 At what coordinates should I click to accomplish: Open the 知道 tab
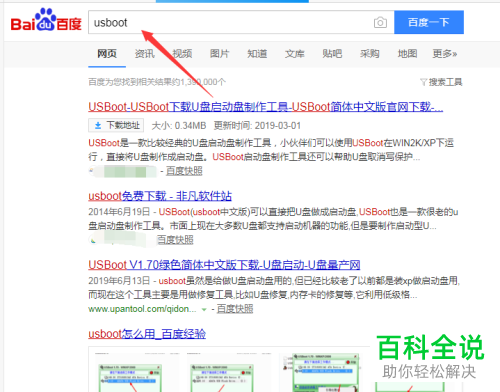[x=257, y=54]
